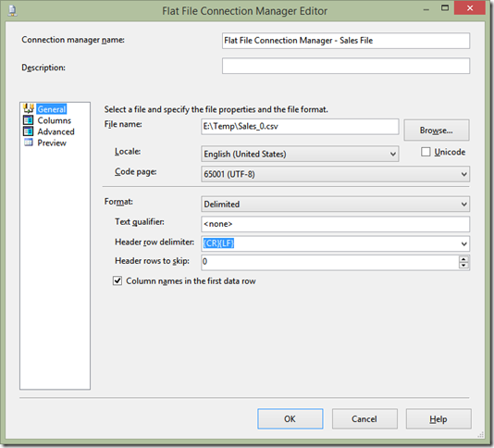The image size is (494, 448).
Task: Click the resize grip at the dialog corner
Action: [481, 435]
